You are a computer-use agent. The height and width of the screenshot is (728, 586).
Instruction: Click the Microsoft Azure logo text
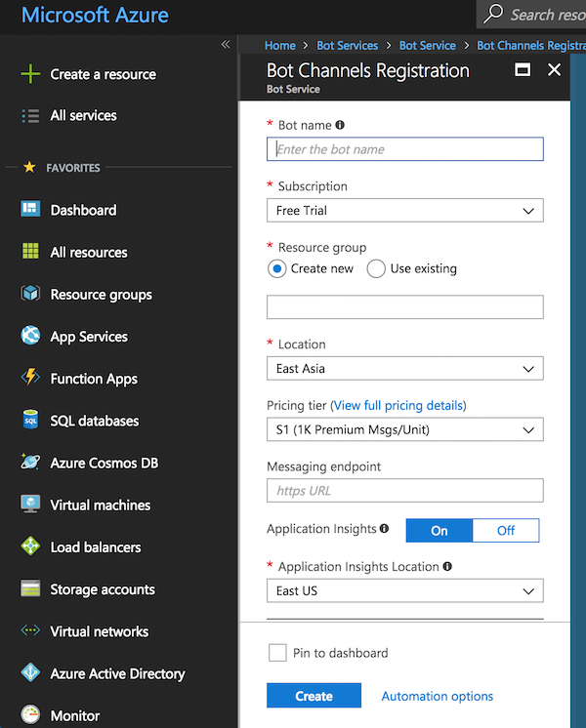[x=95, y=15]
